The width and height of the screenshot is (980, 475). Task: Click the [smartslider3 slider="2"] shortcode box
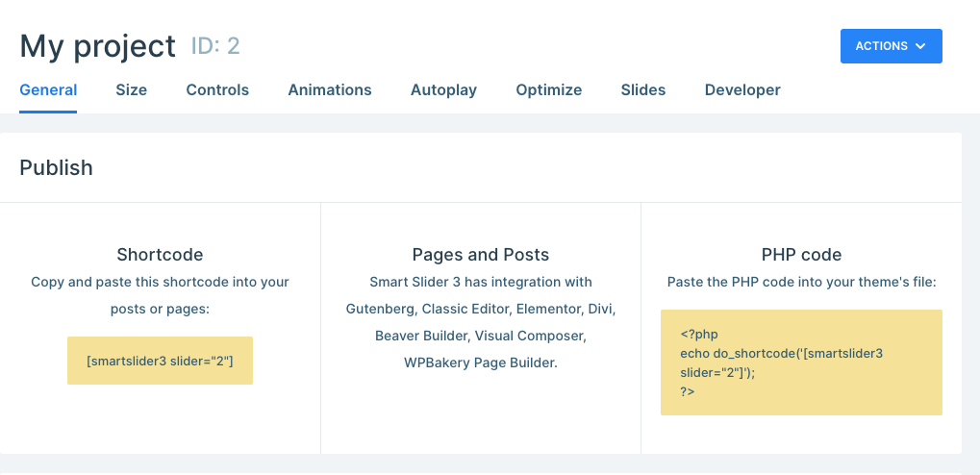coord(160,361)
